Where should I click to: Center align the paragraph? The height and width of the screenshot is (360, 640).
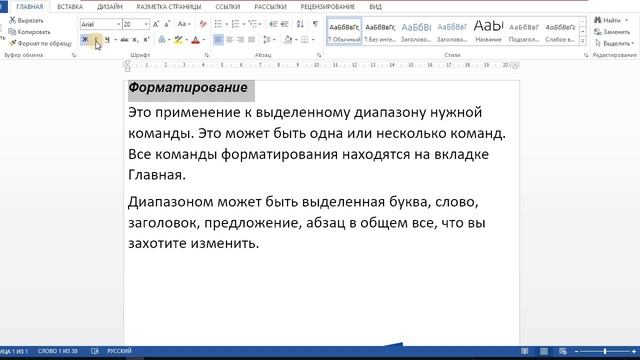click(229, 40)
